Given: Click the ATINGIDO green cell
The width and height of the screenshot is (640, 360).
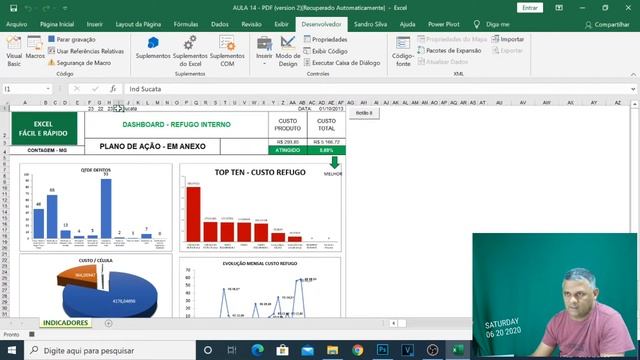Looking at the screenshot, I should coord(288,150).
